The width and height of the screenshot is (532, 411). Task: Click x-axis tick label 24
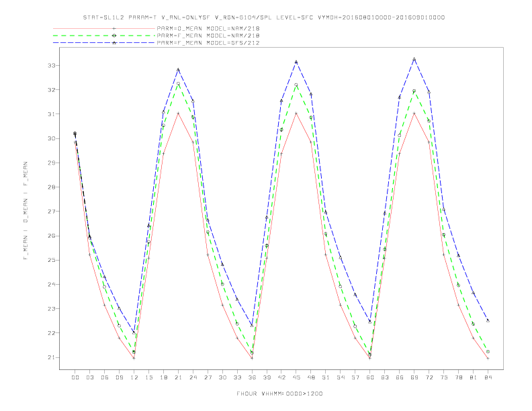pyautogui.click(x=193, y=377)
